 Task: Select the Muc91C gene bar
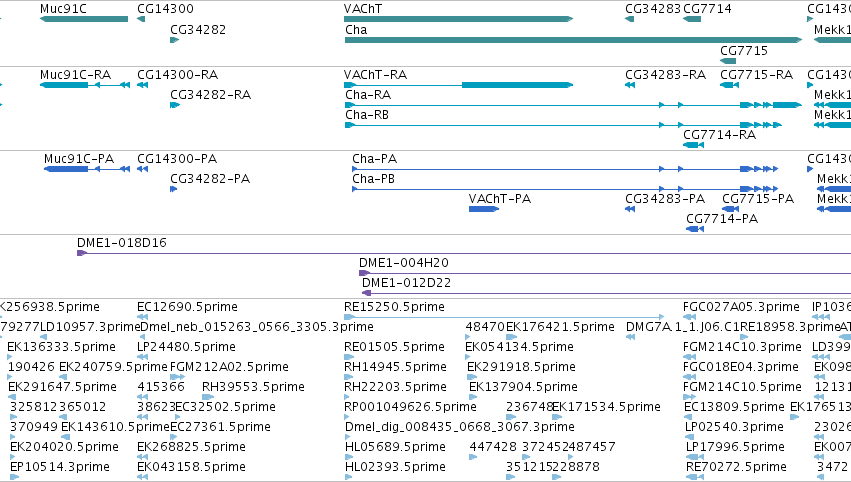[x=84, y=19]
